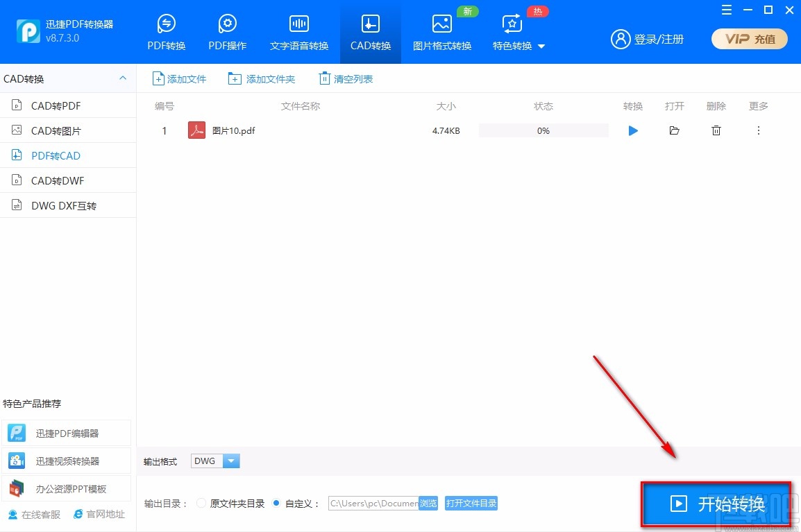Image resolution: width=801 pixels, height=532 pixels.
Task: Switch to the PDF转换 tab
Action: click(x=166, y=31)
